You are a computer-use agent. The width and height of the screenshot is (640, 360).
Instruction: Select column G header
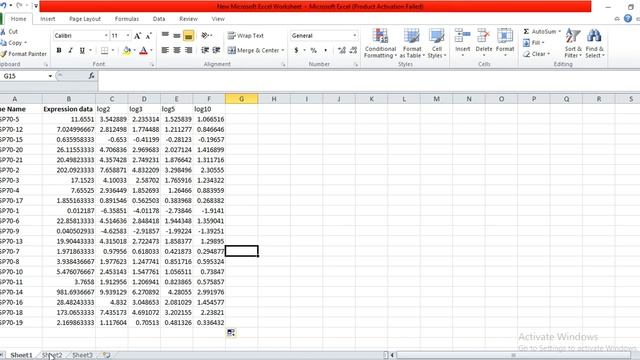tap(241, 99)
